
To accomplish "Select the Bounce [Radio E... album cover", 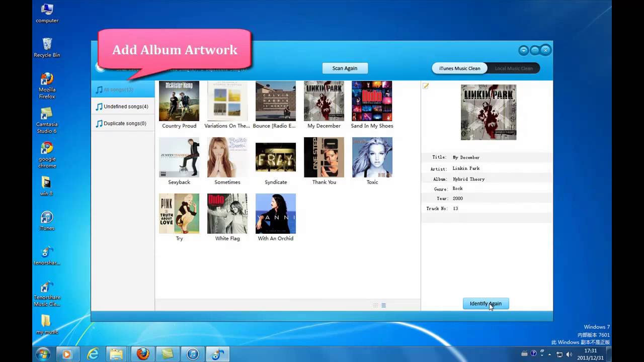I will coord(276,101).
